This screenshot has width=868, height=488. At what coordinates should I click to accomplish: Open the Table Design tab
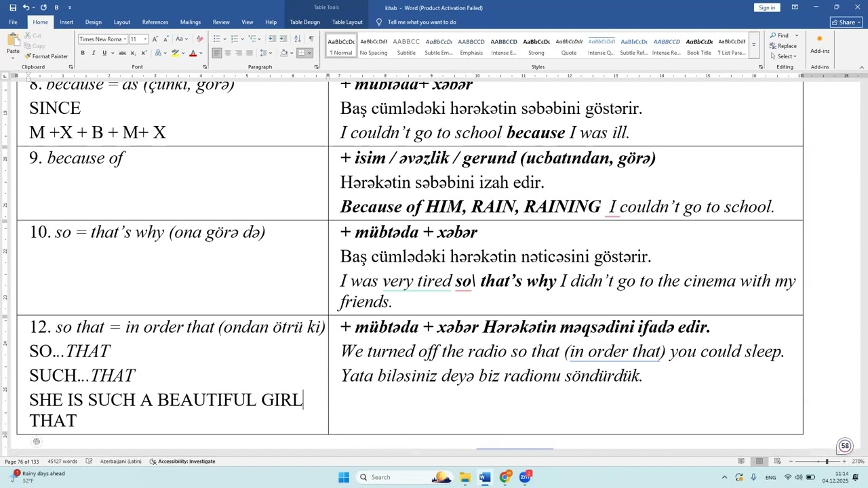(x=304, y=22)
